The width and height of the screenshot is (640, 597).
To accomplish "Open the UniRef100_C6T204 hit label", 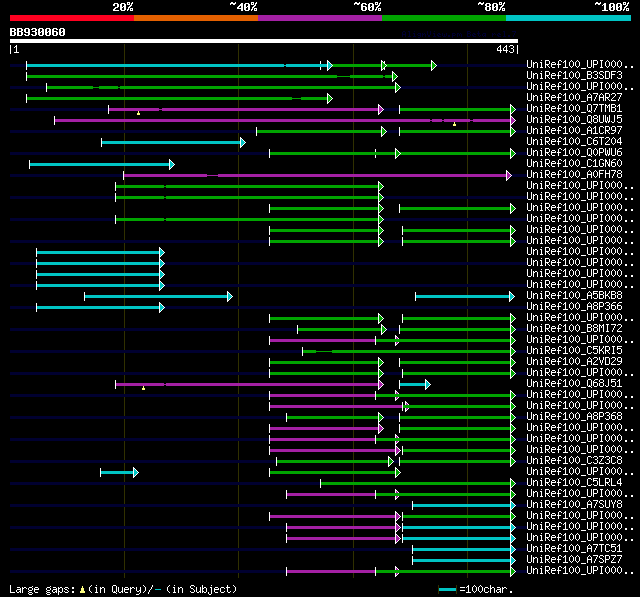I will (x=574, y=142).
